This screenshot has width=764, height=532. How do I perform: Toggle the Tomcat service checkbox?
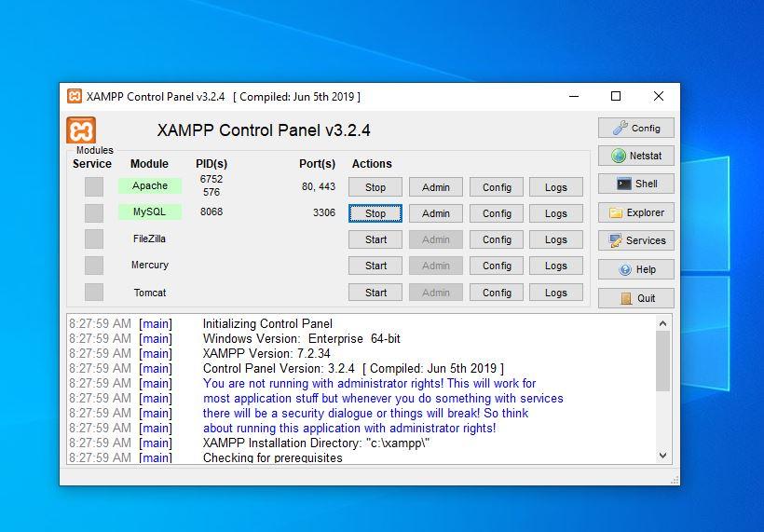pyautogui.click(x=94, y=293)
